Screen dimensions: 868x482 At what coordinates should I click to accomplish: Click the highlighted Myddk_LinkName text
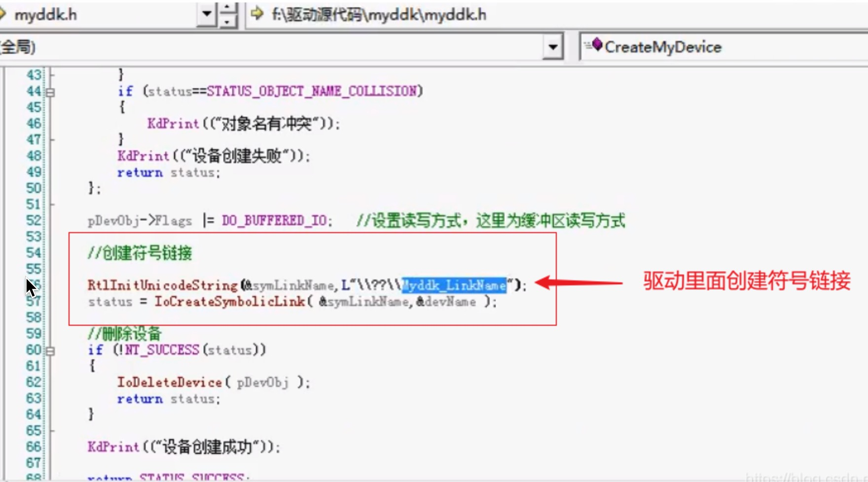click(x=454, y=285)
